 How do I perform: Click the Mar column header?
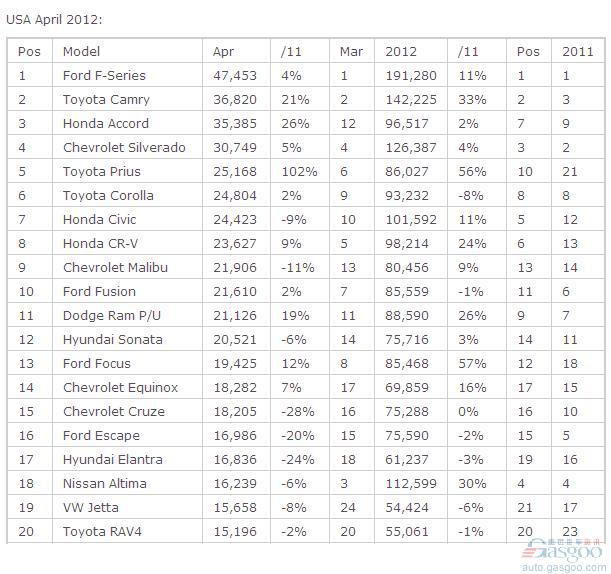click(x=351, y=51)
